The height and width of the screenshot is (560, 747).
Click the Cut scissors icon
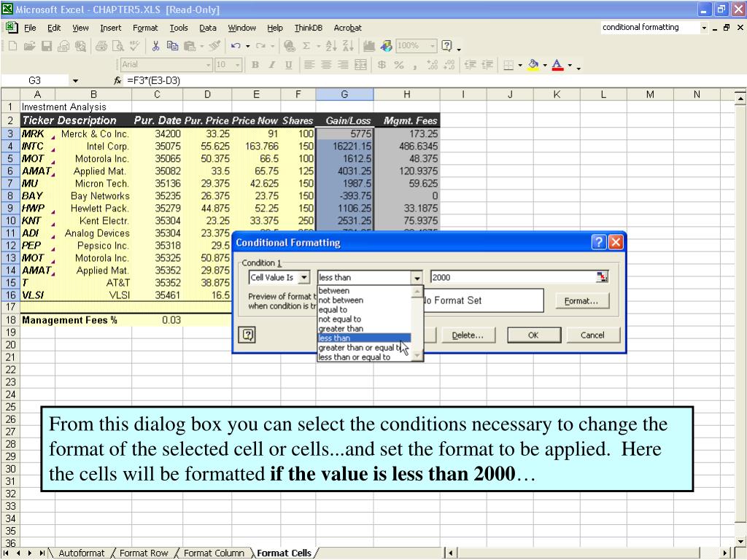pos(155,46)
